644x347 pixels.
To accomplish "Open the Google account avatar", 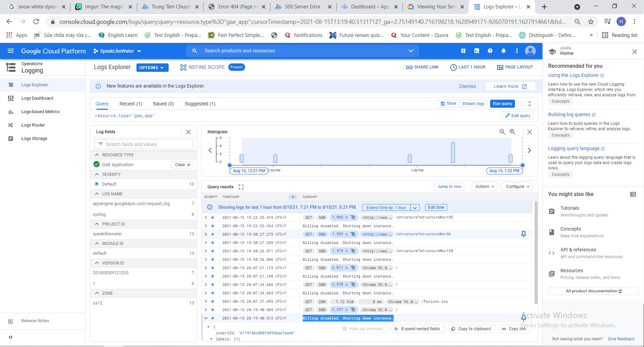I will [x=530, y=51].
